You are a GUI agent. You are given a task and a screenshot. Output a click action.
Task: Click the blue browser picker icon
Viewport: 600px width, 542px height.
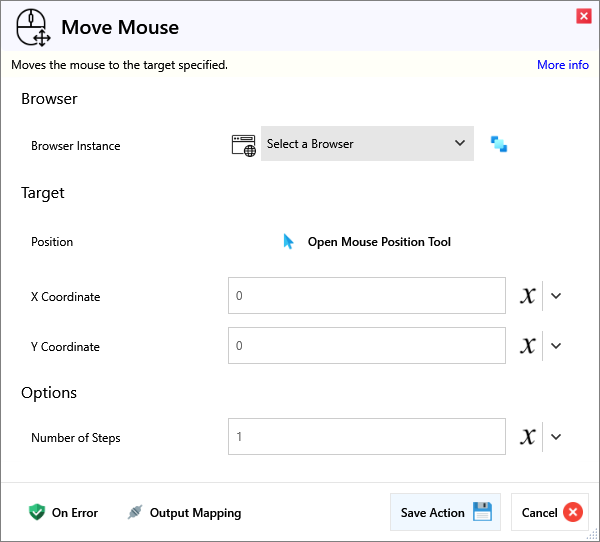pyautogui.click(x=498, y=144)
